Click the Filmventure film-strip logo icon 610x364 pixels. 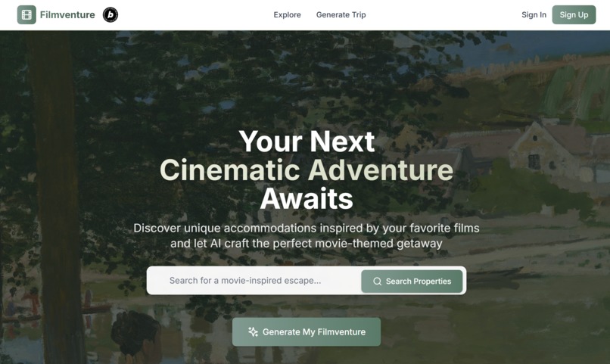(x=26, y=15)
